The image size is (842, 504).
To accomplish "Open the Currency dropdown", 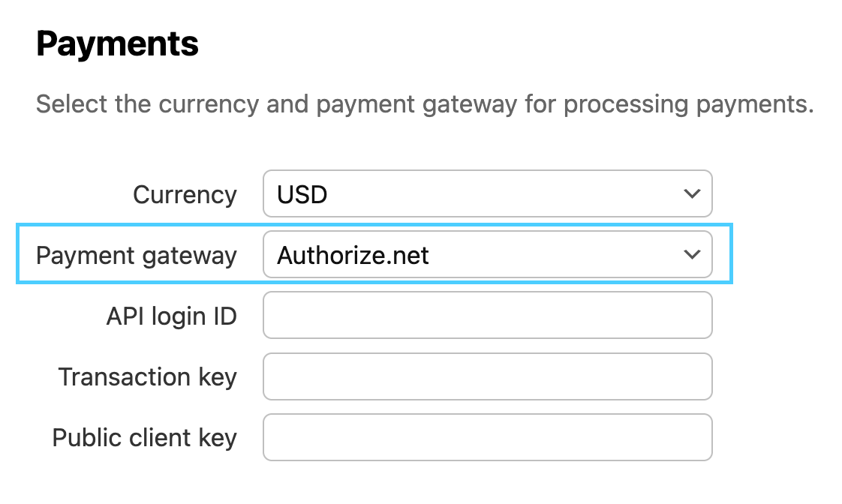I will pos(486,194).
